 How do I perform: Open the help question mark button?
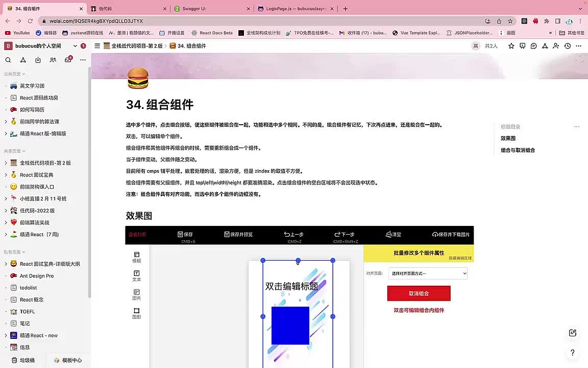572,353
